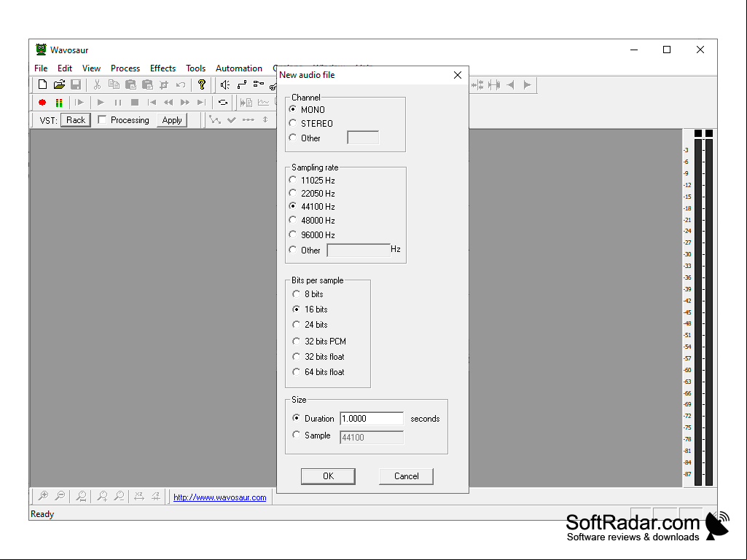Confirm the new audio file with OK
This screenshot has width=747, height=560.
point(328,476)
